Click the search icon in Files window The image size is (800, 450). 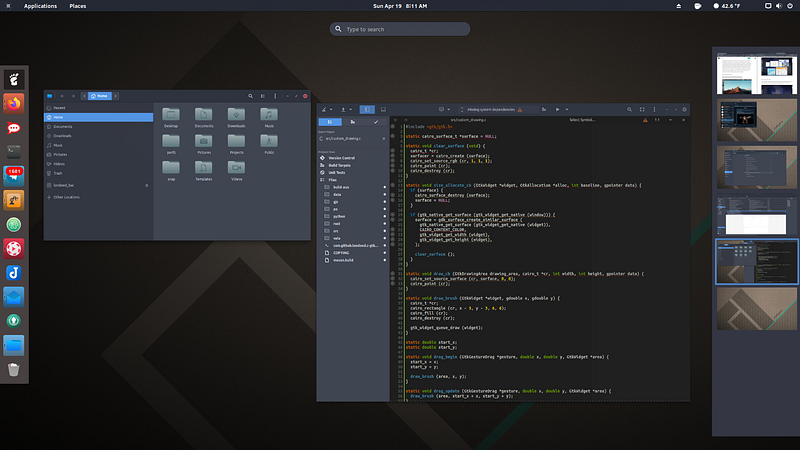pos(251,96)
